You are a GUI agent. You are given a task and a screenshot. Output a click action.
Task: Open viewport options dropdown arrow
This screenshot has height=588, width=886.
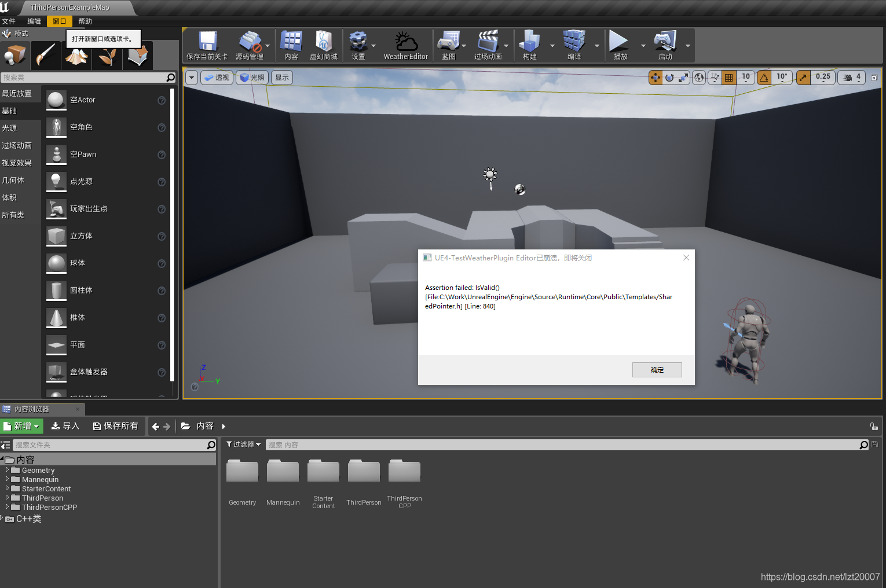[192, 78]
